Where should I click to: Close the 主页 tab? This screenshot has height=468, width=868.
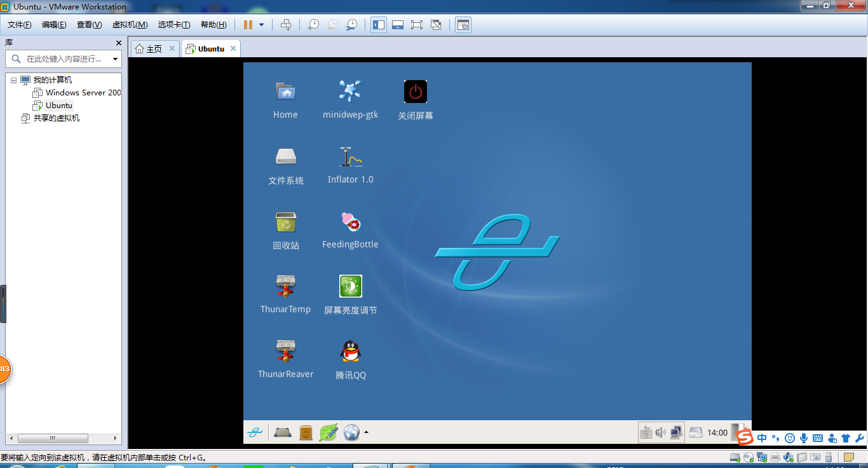click(172, 48)
